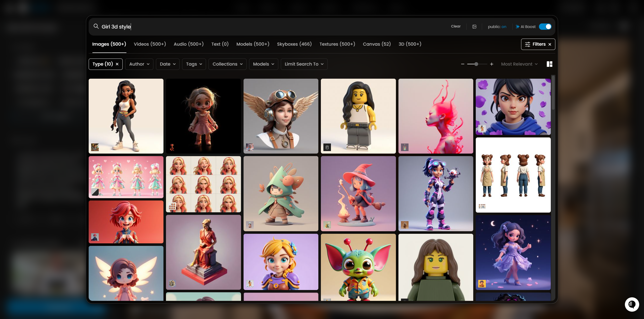This screenshot has width=644, height=319.
Task: Switch to the Models (500+) tab
Action: [253, 44]
